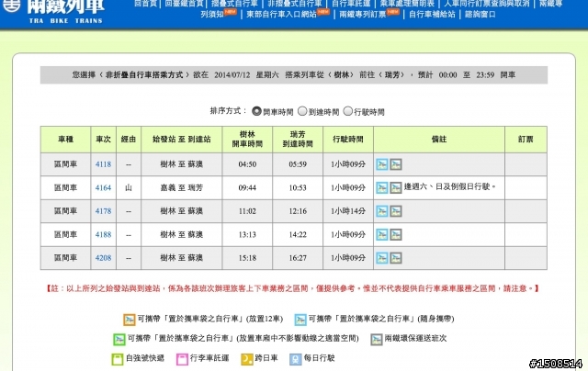Viewport: 588px width, 371px height.
Task: Click the red note text below table
Action: tap(292, 288)
